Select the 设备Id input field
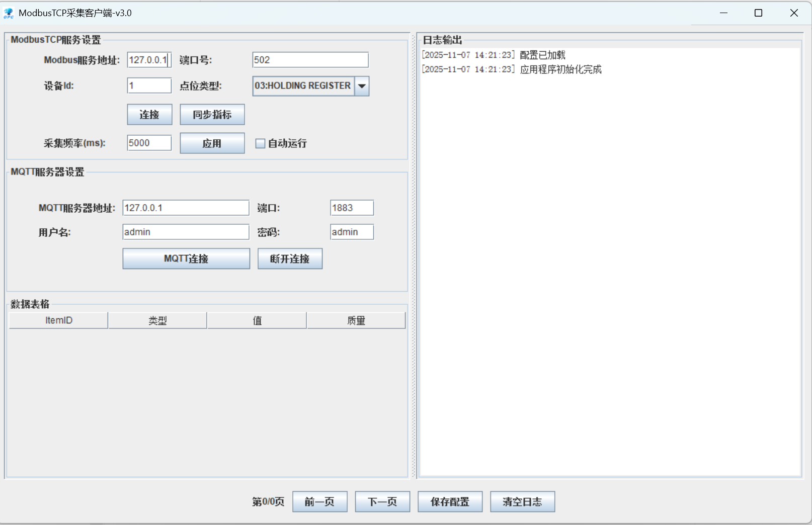 (149, 85)
